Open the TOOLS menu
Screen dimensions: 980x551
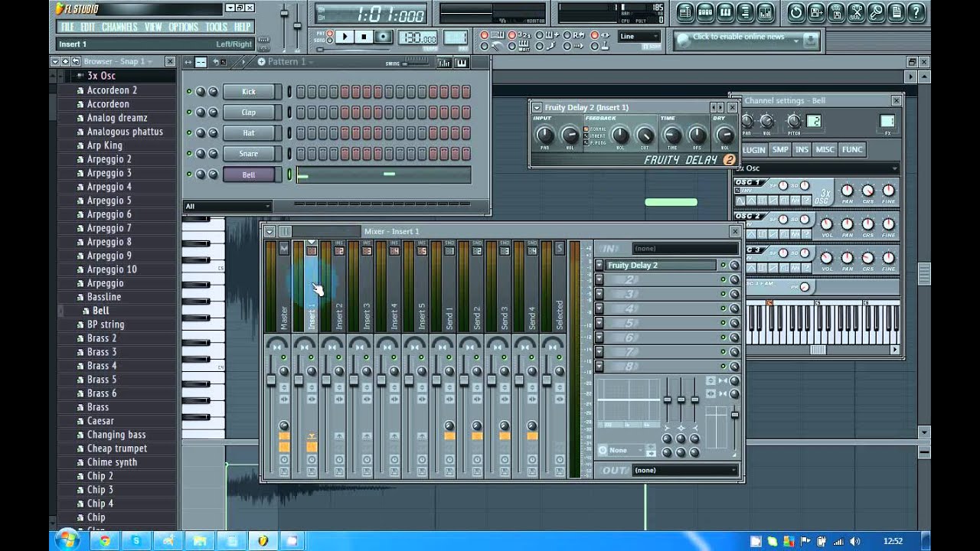(216, 27)
